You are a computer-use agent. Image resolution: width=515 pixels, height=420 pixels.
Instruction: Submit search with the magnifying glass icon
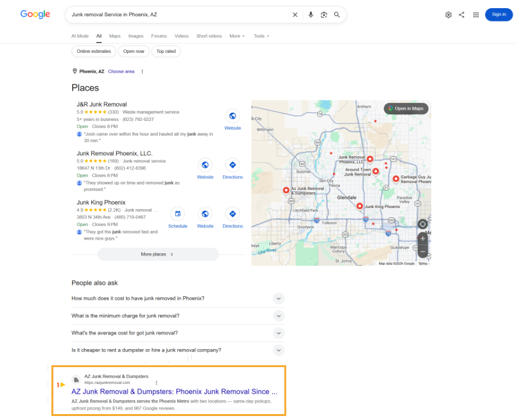(337, 15)
